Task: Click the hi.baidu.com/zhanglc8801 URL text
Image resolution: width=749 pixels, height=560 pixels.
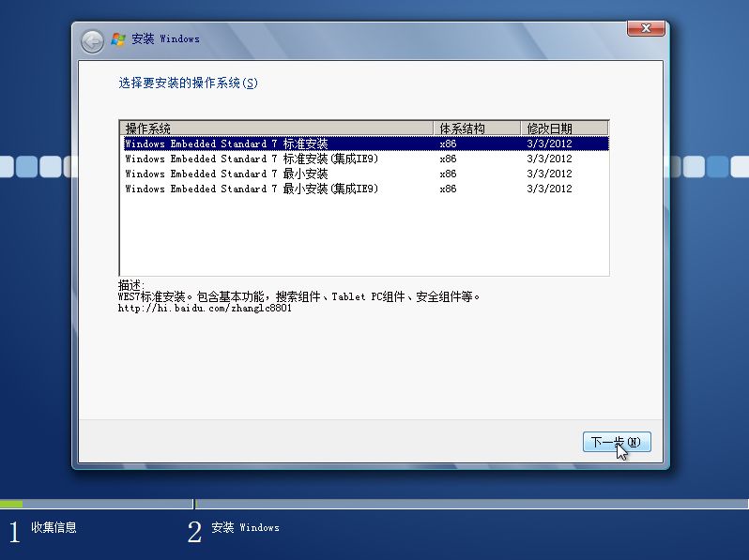Action: point(205,309)
